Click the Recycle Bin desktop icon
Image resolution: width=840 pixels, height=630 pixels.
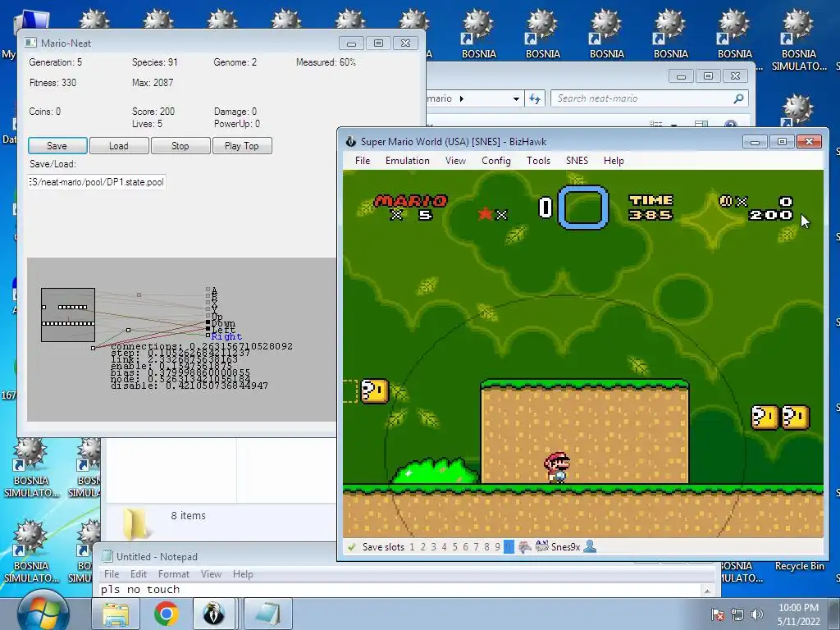799,566
